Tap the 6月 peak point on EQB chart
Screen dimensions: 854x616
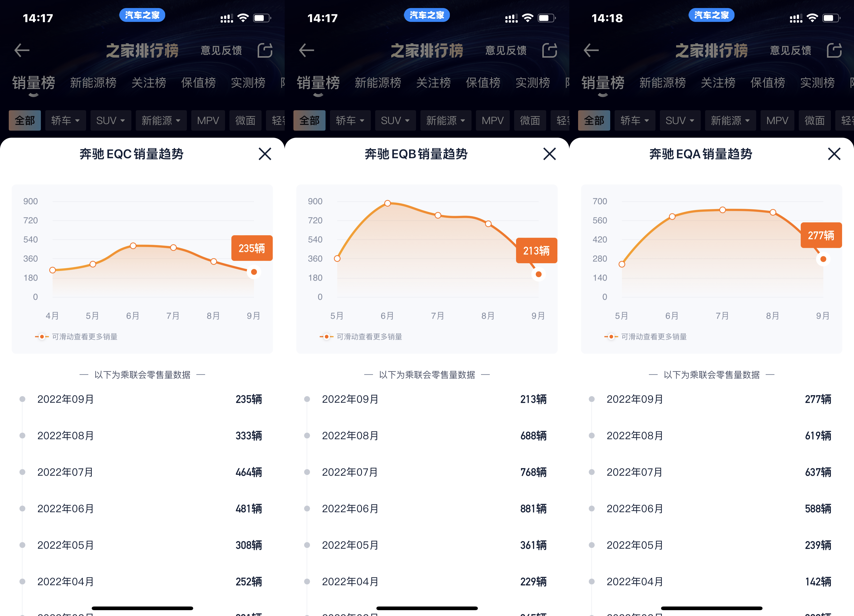(x=387, y=203)
